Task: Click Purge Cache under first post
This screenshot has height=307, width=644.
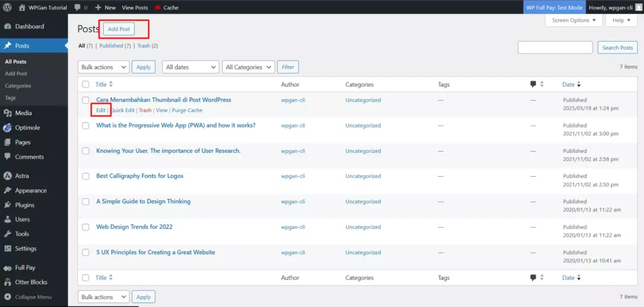Action: pyautogui.click(x=187, y=110)
